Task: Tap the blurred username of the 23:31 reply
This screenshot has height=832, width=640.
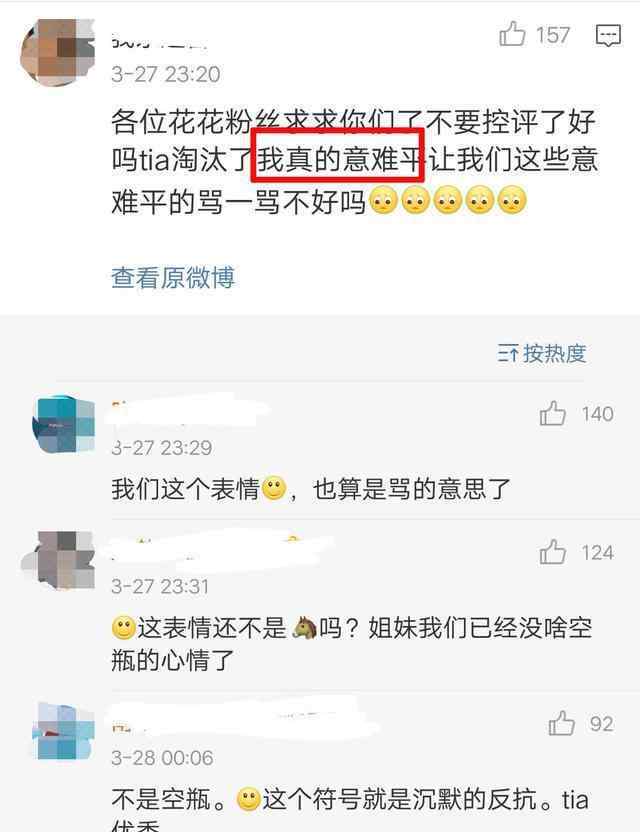Action: (218, 547)
